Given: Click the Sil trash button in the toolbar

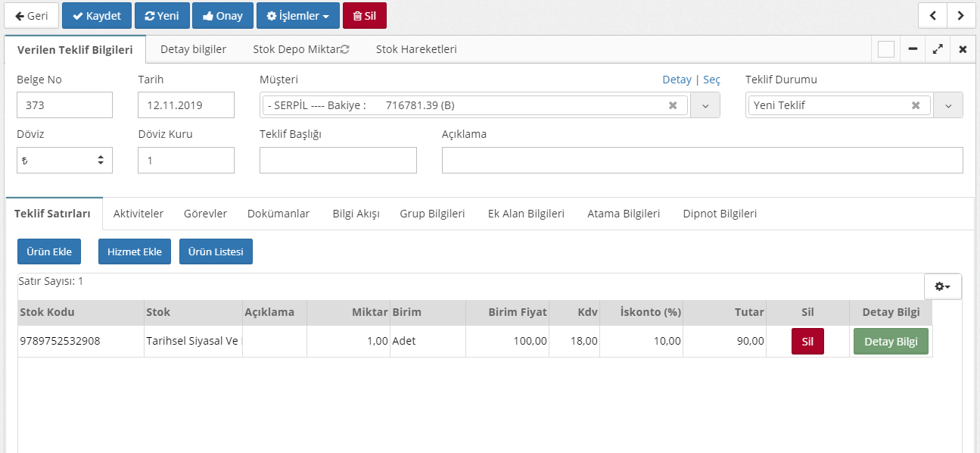Looking at the screenshot, I should pyautogui.click(x=364, y=15).
